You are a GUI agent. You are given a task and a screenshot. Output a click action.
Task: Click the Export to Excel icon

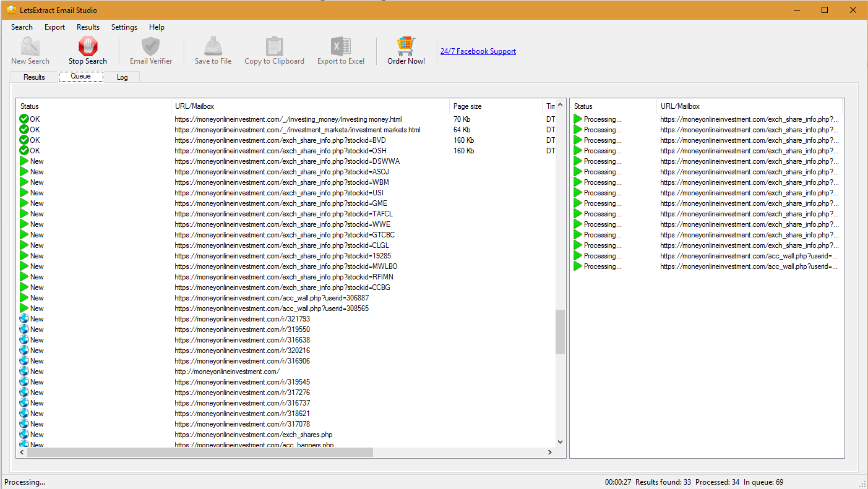tap(340, 46)
